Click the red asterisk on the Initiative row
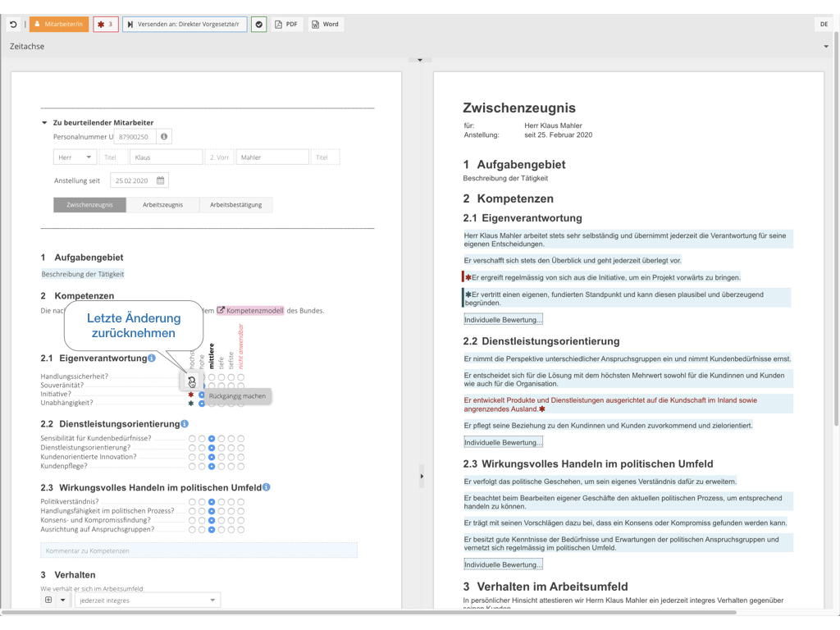 (x=190, y=395)
